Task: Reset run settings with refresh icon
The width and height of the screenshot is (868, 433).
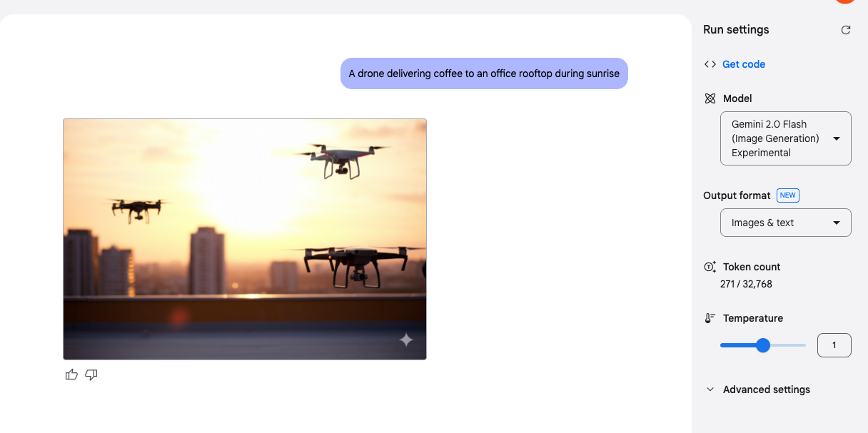Action: [846, 30]
